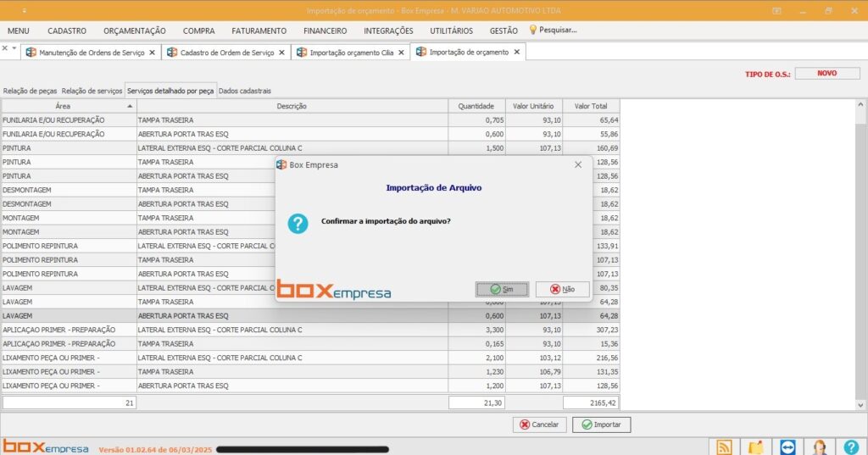Sort by the Área column header arrow

[130, 106]
